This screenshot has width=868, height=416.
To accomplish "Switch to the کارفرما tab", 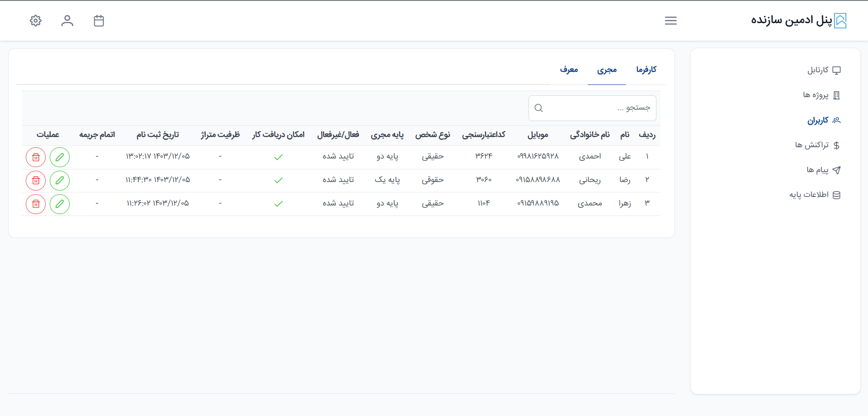I will point(646,70).
